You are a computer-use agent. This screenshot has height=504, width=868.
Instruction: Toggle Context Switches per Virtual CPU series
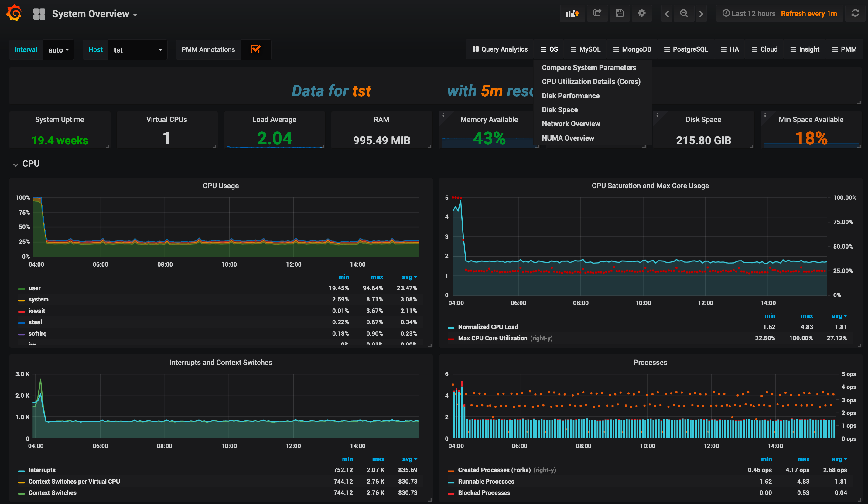(x=74, y=481)
